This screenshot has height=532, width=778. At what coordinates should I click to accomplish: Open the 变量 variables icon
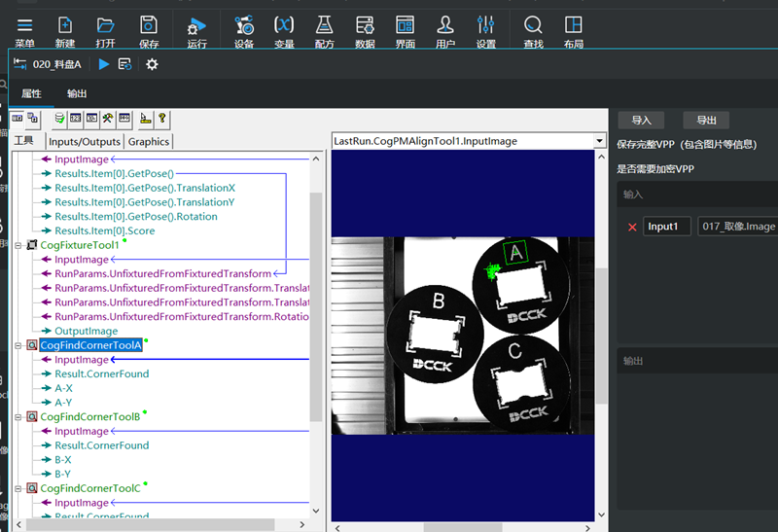(284, 31)
